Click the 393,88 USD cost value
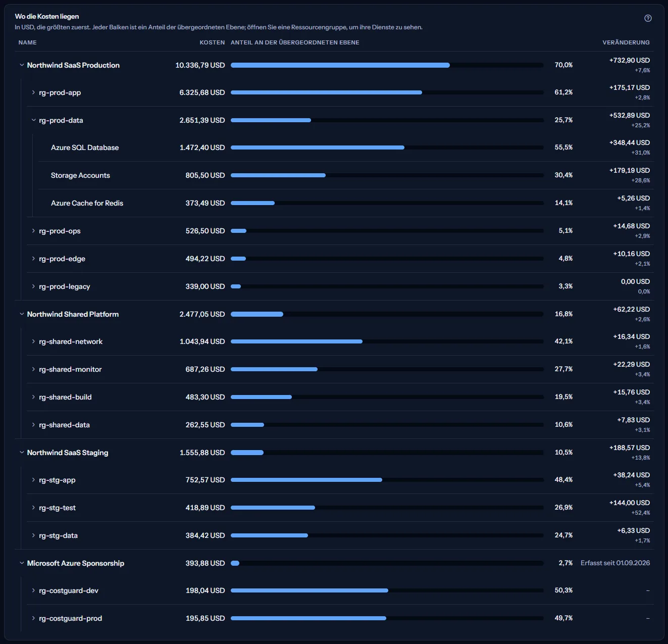This screenshot has height=644, width=668. coord(205,563)
